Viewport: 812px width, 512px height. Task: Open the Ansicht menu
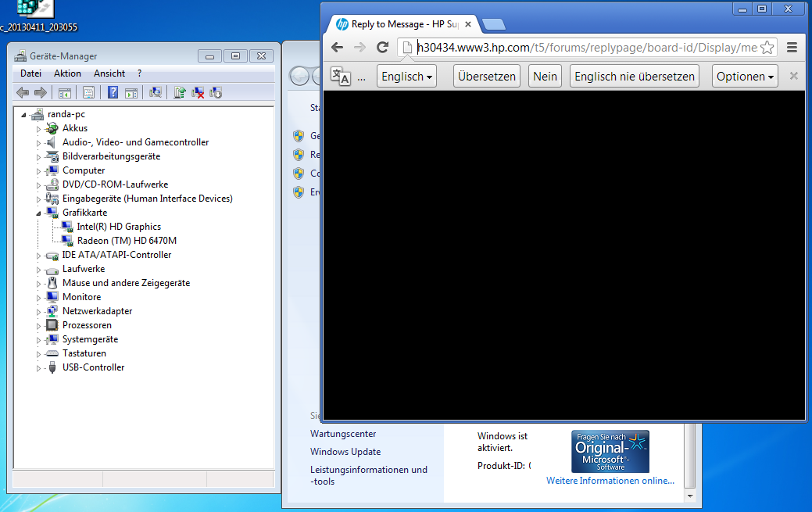[109, 73]
